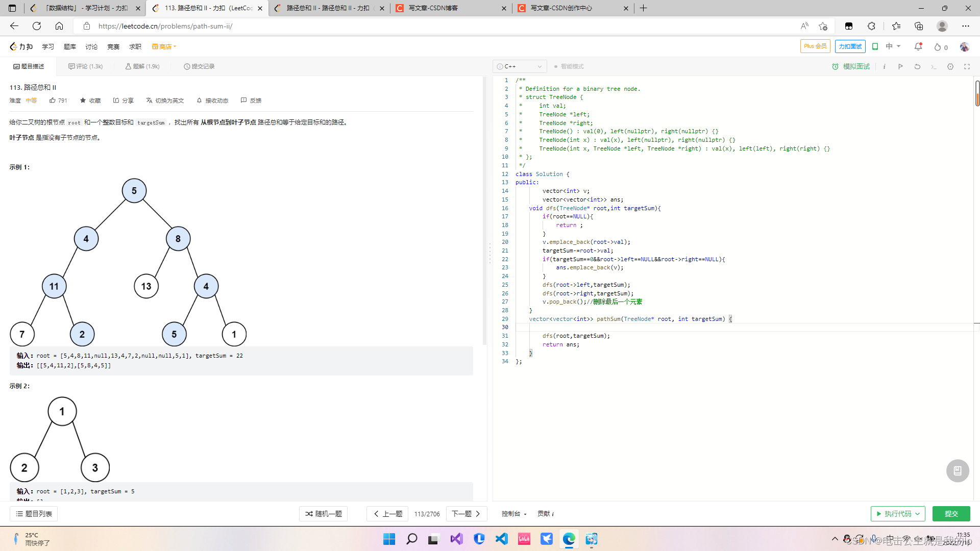Toggle 接收动态 notifications for problem
Viewport: 980px width, 551px height.
coord(212,101)
